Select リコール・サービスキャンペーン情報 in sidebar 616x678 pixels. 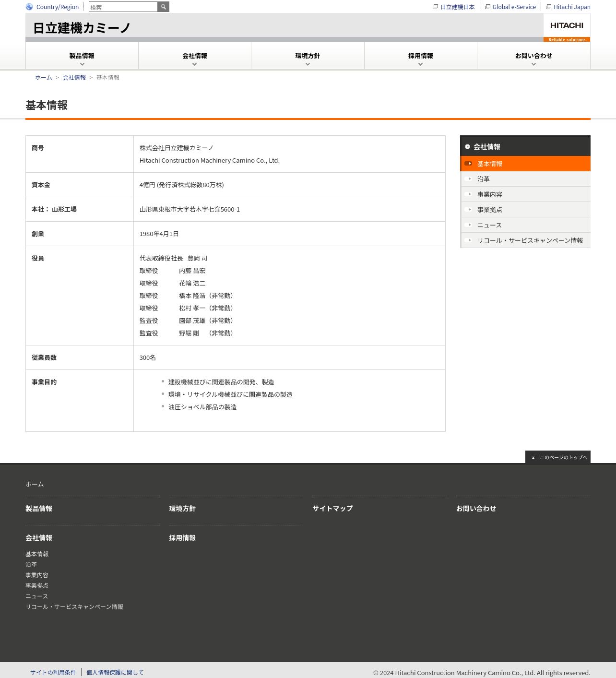coord(525,240)
